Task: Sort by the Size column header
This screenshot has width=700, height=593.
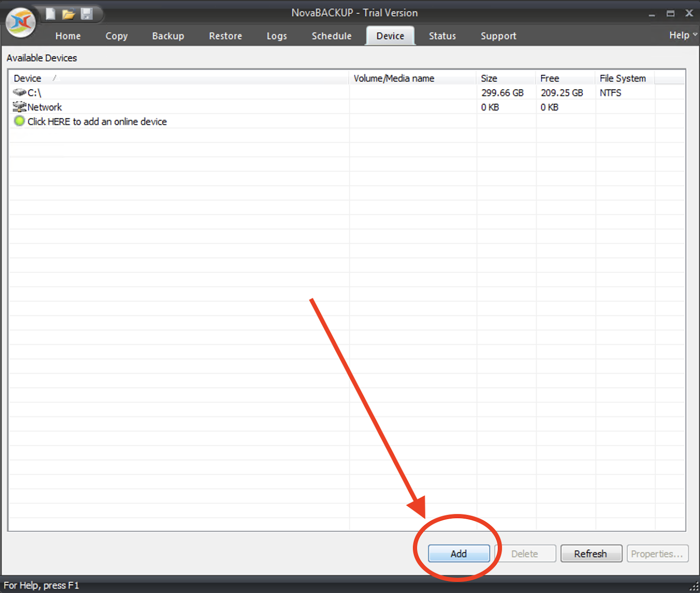Action: (x=506, y=78)
